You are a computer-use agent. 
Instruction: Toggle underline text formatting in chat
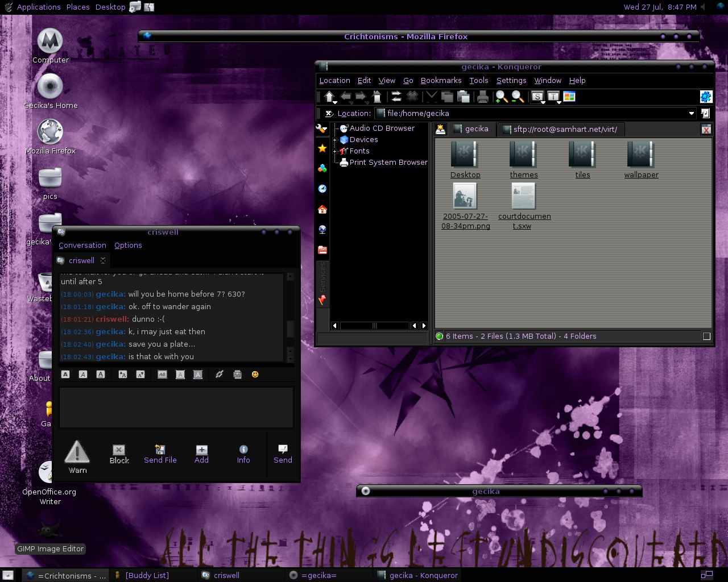coord(101,375)
